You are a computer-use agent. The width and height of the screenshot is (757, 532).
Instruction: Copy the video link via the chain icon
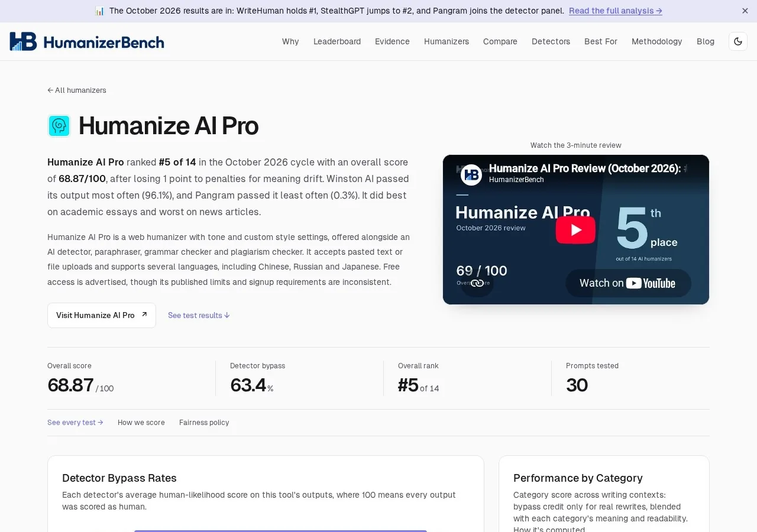pos(477,283)
